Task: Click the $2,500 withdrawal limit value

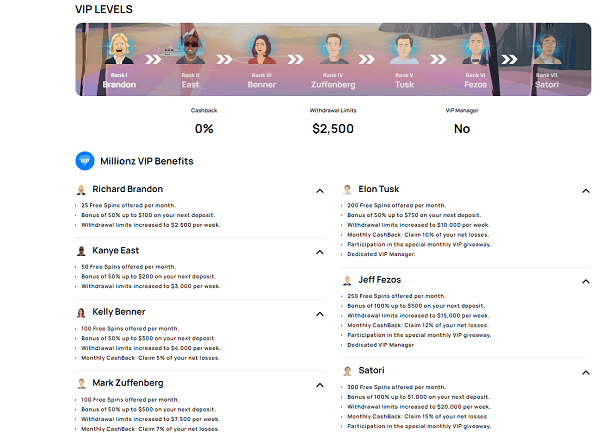Action: click(333, 129)
